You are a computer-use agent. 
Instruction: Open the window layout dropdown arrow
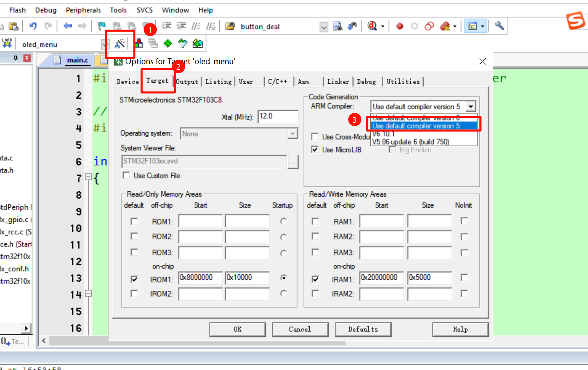(482, 26)
